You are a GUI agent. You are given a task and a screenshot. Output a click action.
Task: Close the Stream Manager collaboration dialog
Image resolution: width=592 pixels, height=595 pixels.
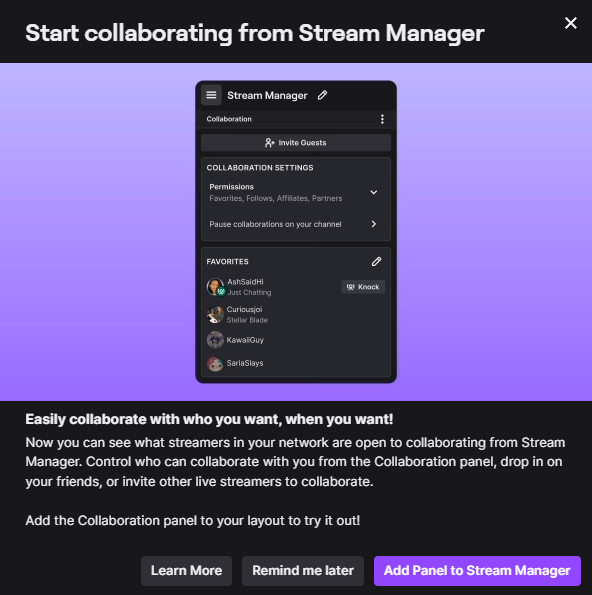(x=570, y=23)
